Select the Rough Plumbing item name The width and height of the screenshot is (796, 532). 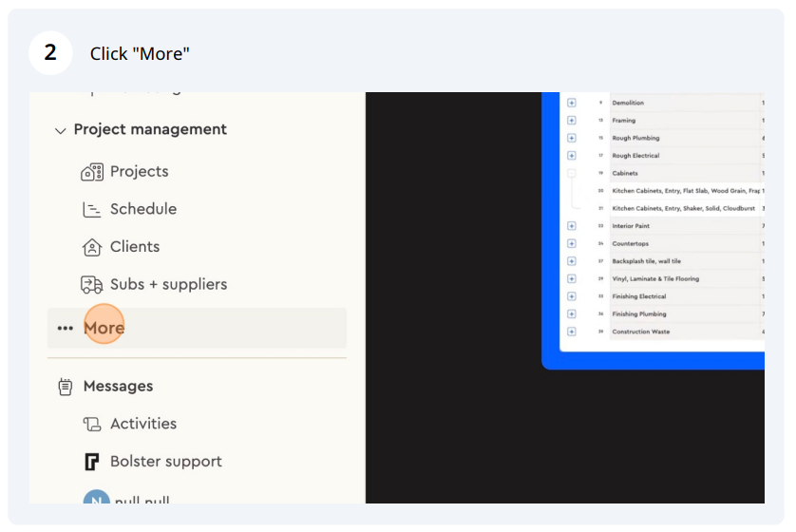[635, 138]
